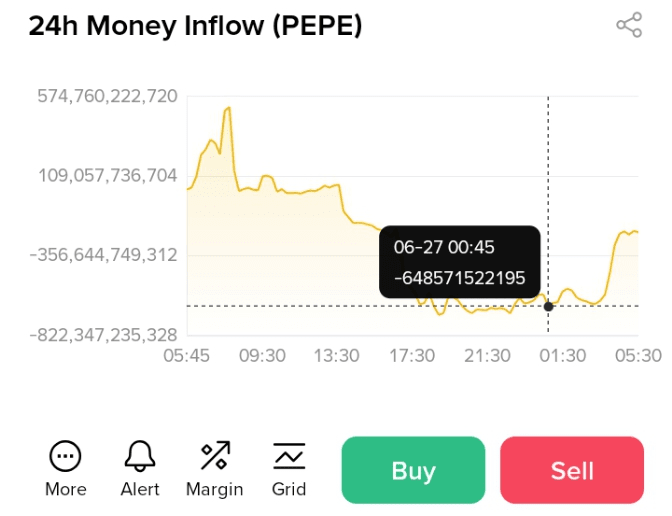Click the -356,644,749,312 y-axis label
Screen dimensions: 672x516
pos(103,255)
